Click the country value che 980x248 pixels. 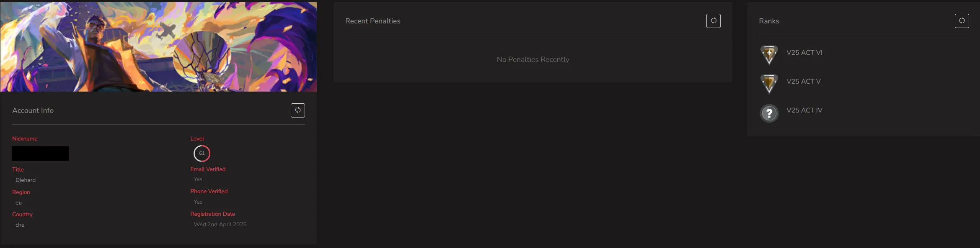20,225
